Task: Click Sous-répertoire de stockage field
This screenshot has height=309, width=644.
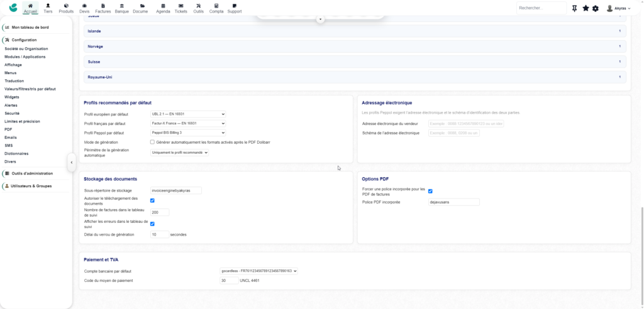Action: pyautogui.click(x=176, y=190)
